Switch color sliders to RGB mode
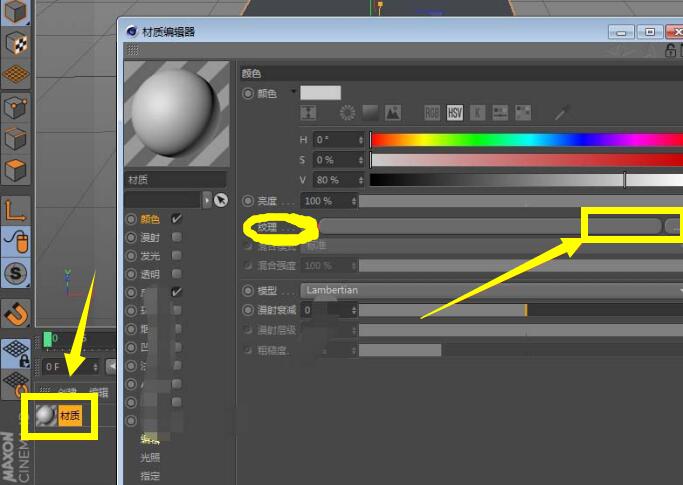This screenshot has width=683, height=485. [x=432, y=113]
